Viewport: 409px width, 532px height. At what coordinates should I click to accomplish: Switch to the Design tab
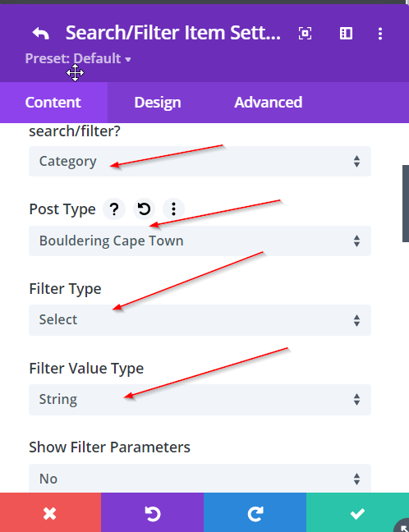(158, 103)
